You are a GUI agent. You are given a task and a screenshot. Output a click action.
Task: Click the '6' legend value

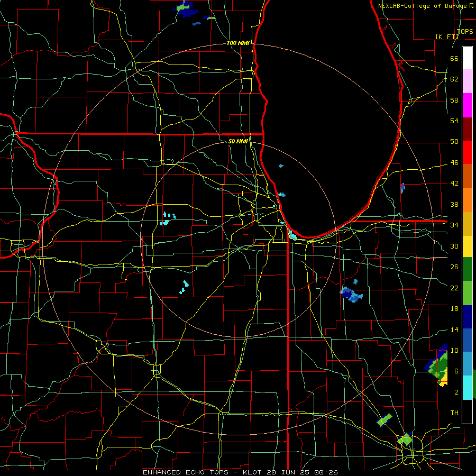(456, 371)
